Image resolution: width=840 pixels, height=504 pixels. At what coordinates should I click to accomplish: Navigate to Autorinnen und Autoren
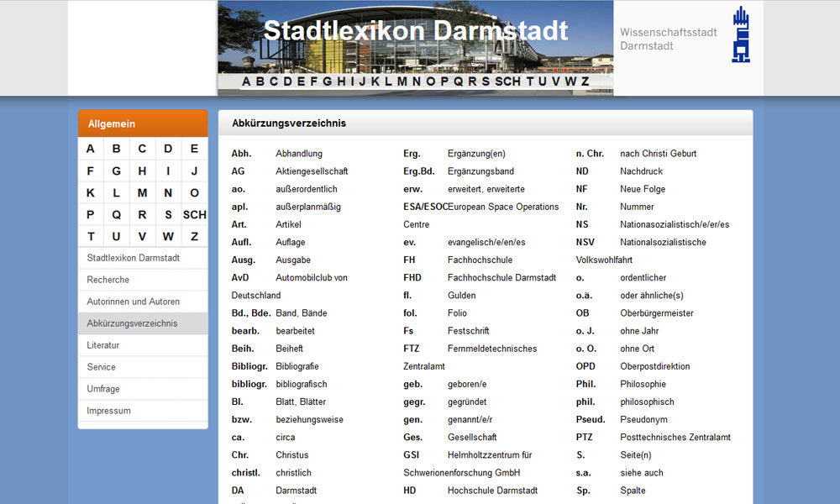133,302
